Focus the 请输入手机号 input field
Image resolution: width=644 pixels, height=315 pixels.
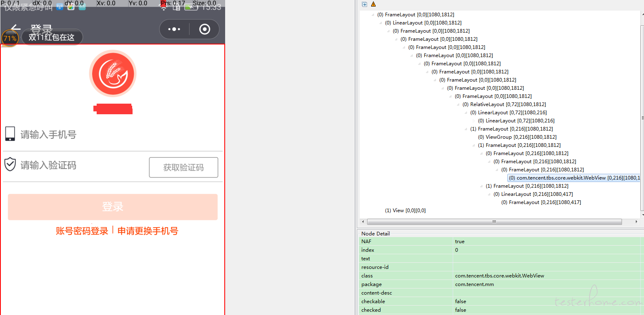113,135
